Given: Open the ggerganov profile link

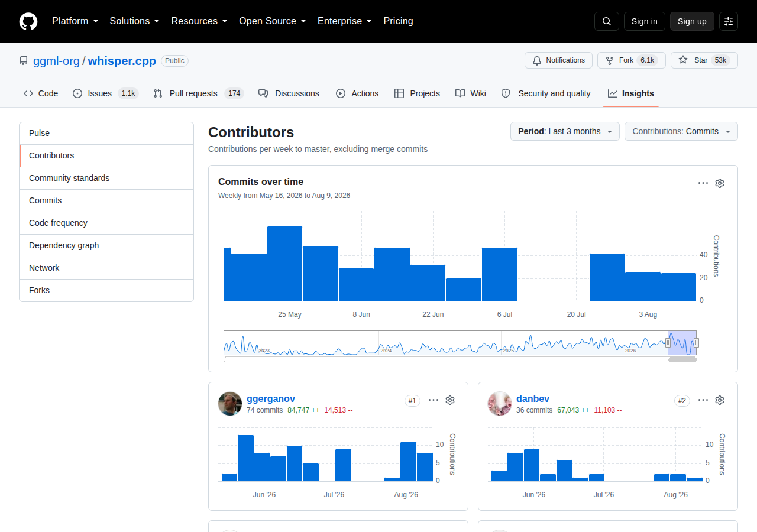Looking at the screenshot, I should (x=271, y=399).
